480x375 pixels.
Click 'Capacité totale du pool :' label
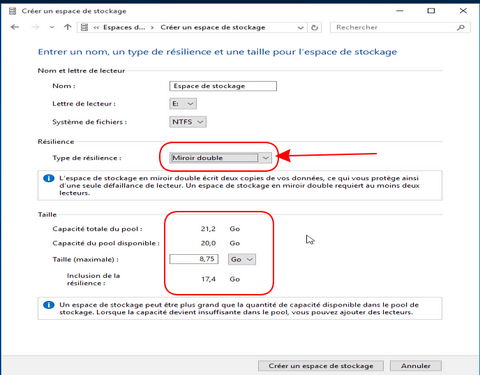coord(97,229)
